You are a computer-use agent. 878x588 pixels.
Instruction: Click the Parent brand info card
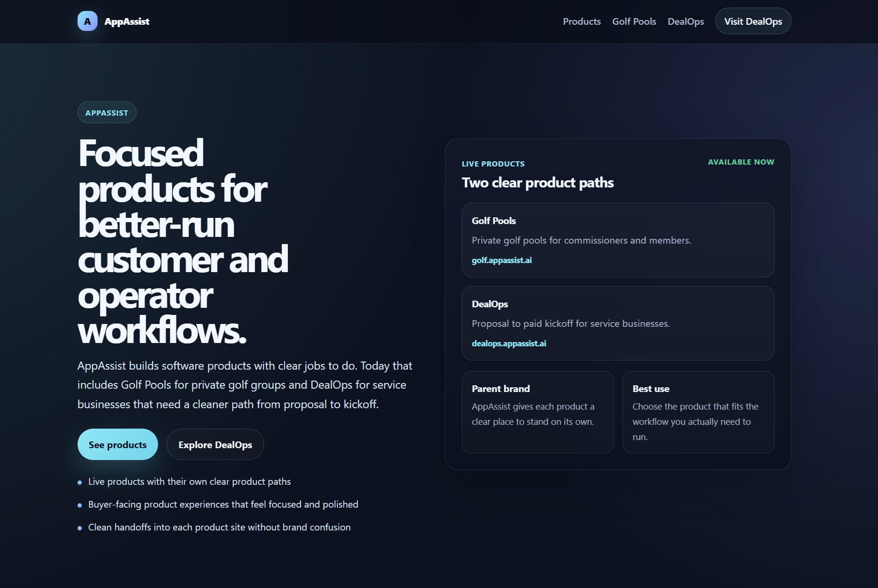click(x=537, y=412)
